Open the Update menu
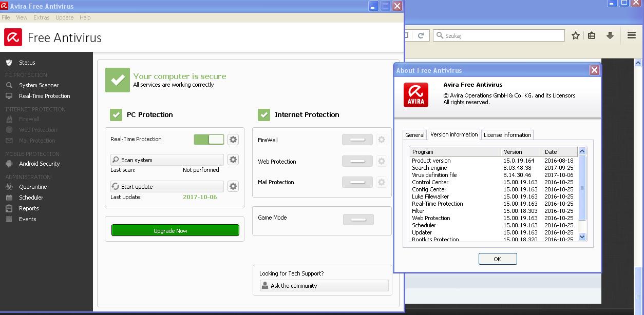 65,17
